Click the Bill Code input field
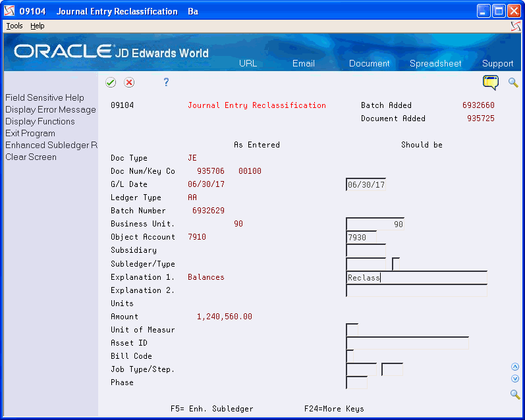The image size is (525, 420). (x=350, y=356)
